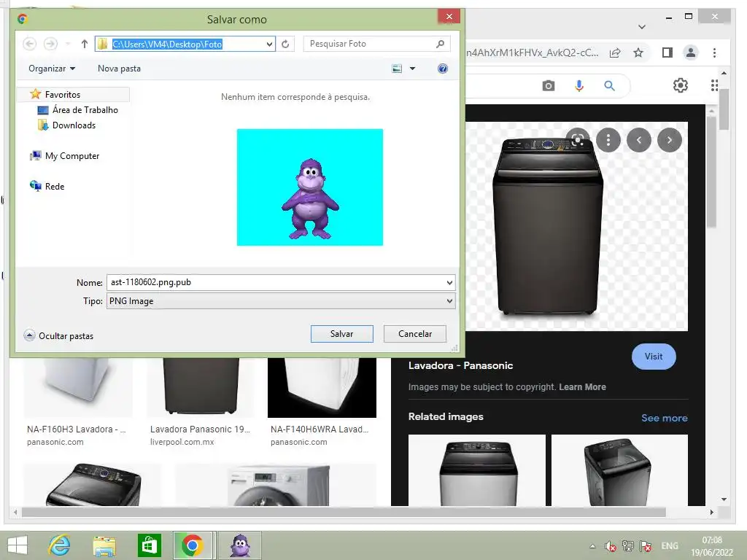Open Windows Store from taskbar

pyautogui.click(x=149, y=545)
